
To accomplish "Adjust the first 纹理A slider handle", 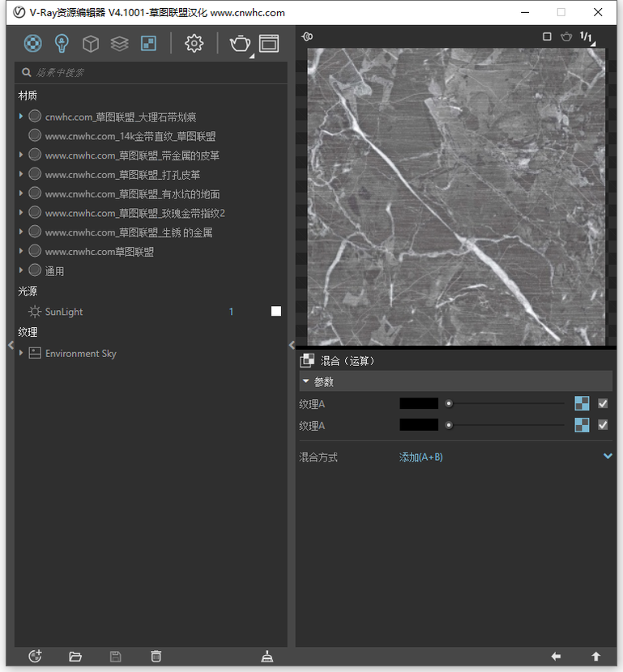I will (x=449, y=403).
